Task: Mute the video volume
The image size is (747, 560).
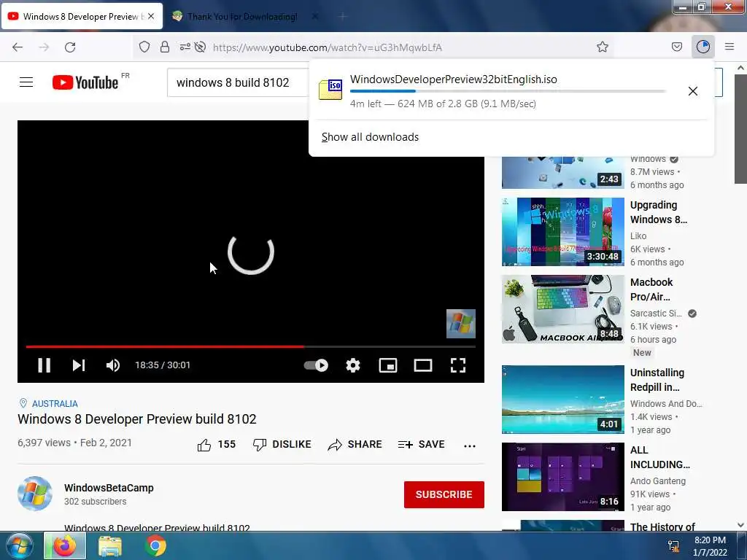Action: (x=113, y=365)
